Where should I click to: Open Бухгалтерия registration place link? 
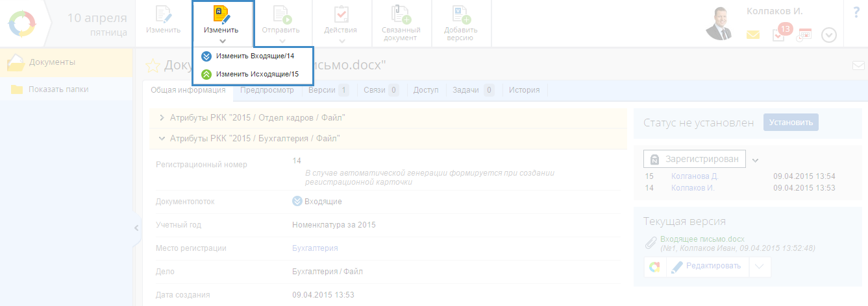[x=315, y=248]
